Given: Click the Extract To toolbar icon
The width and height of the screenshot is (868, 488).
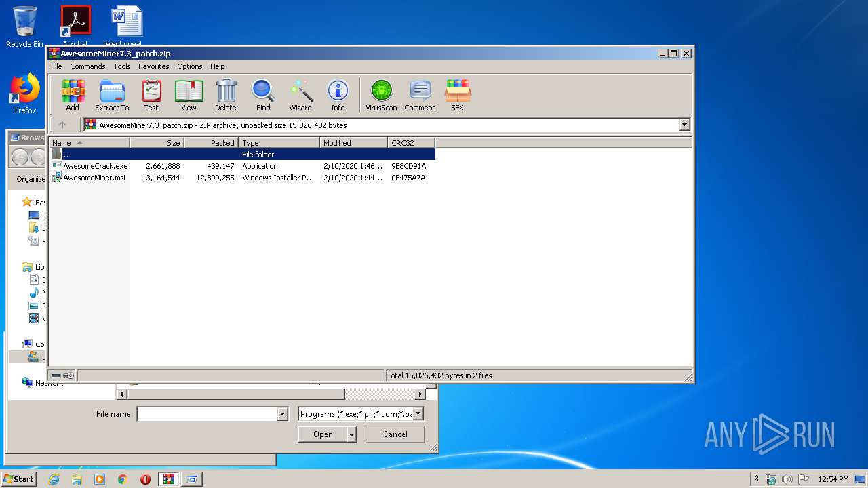Looking at the screenshot, I should (112, 95).
